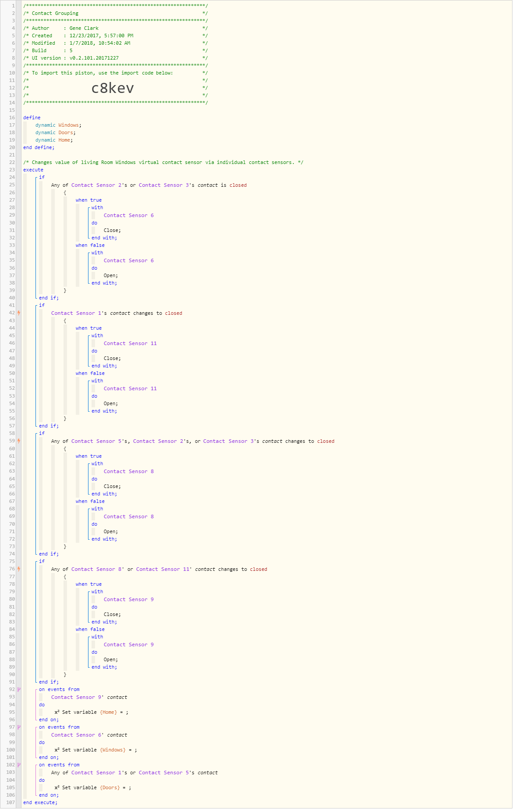Select Contact Sensor 8 on line 69
Image resolution: width=516 pixels, height=812 pixels.
click(x=129, y=516)
